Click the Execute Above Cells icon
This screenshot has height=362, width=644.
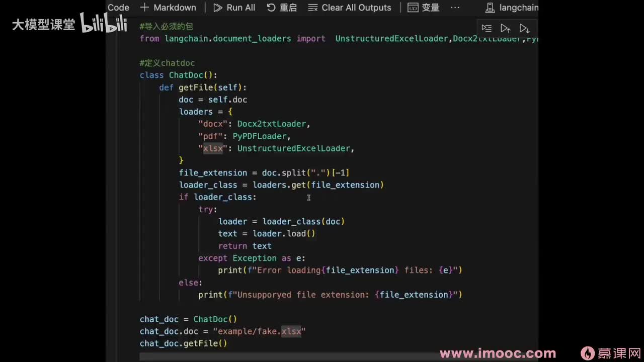506,28
